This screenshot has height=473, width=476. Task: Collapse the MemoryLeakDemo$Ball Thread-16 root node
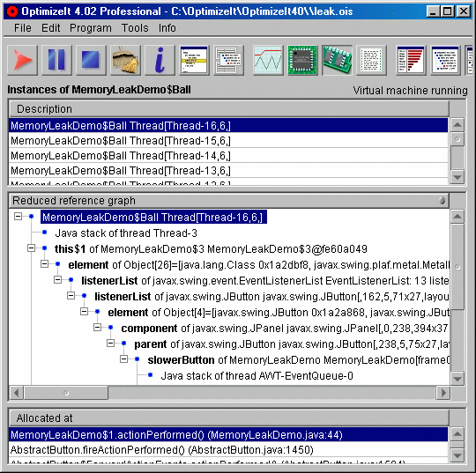[x=19, y=217]
